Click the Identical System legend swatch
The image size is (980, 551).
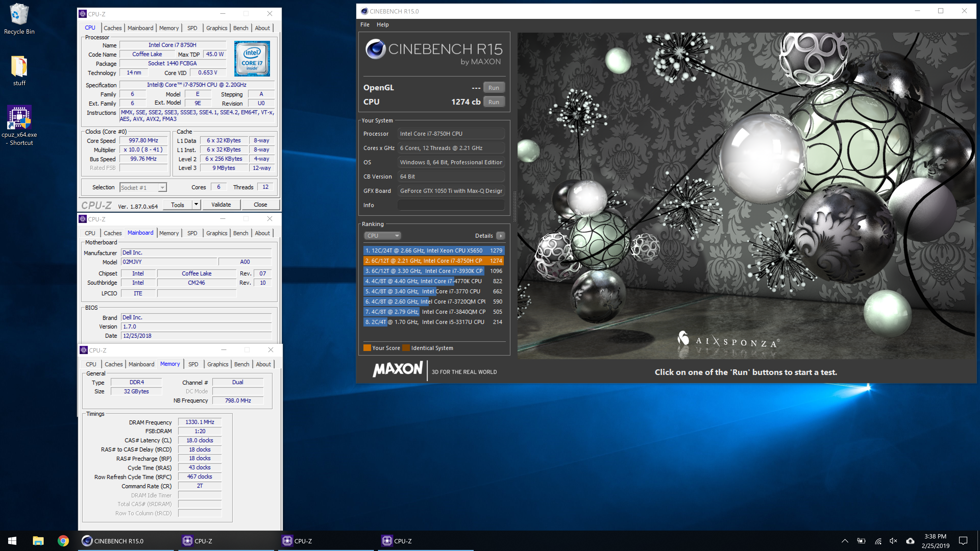(406, 347)
